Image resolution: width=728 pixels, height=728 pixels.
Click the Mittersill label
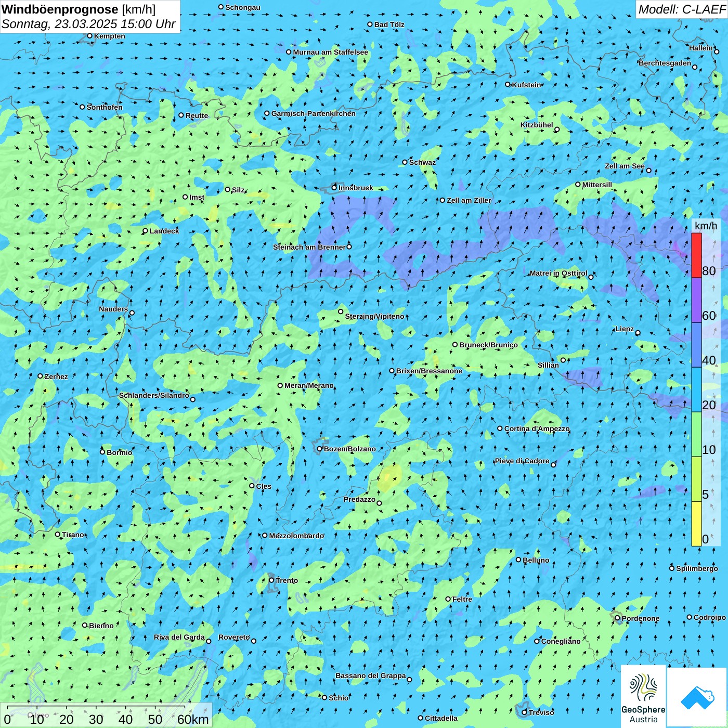[597, 185]
